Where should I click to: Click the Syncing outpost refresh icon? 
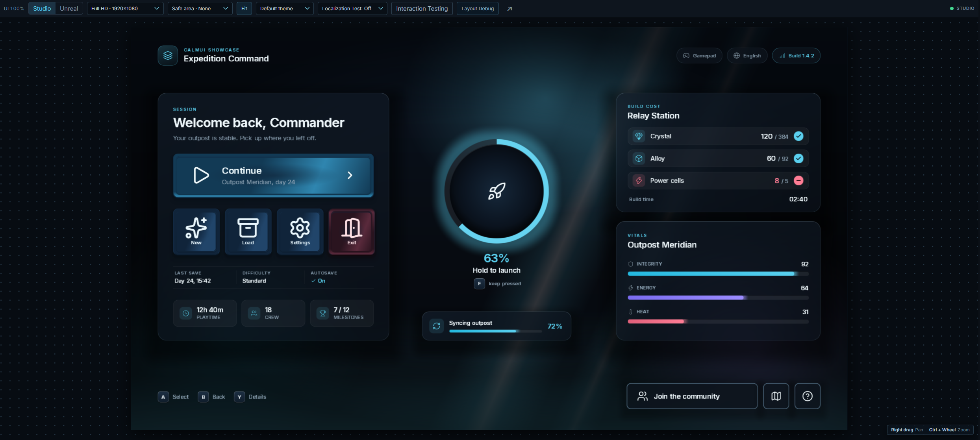pyautogui.click(x=436, y=326)
